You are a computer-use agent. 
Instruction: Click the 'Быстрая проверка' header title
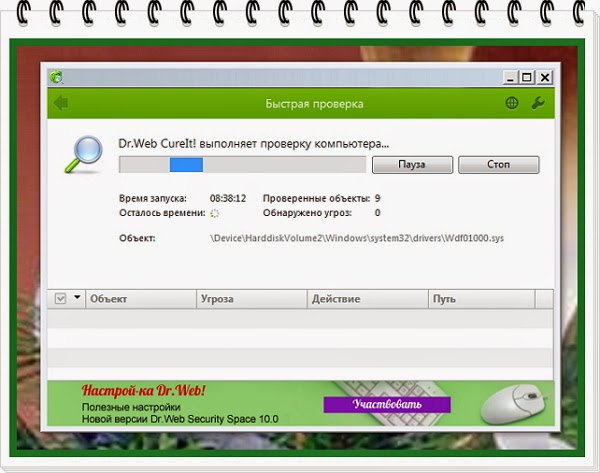[x=315, y=104]
